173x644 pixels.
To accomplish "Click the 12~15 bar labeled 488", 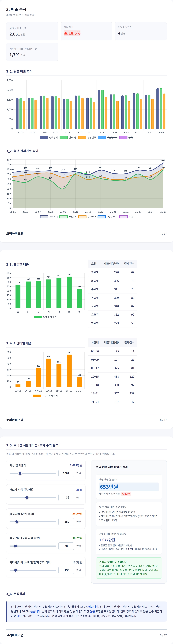I will coord(49,373).
